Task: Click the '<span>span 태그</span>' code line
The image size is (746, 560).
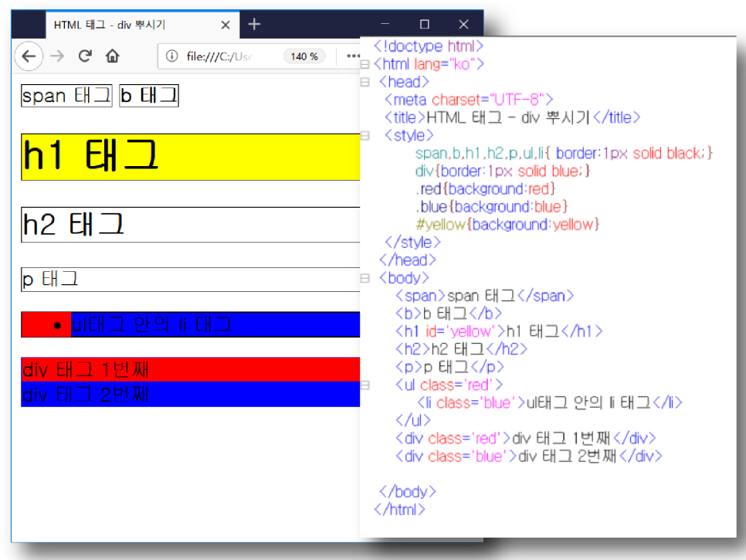Action: [x=485, y=296]
